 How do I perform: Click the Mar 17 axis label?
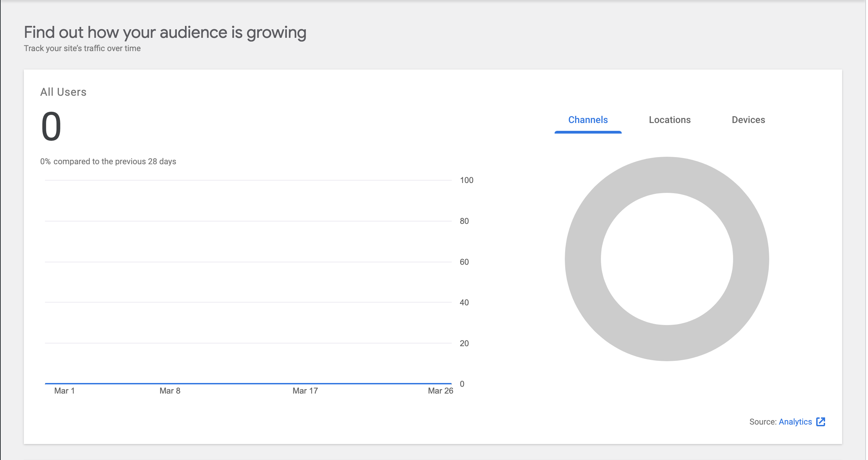pos(305,391)
